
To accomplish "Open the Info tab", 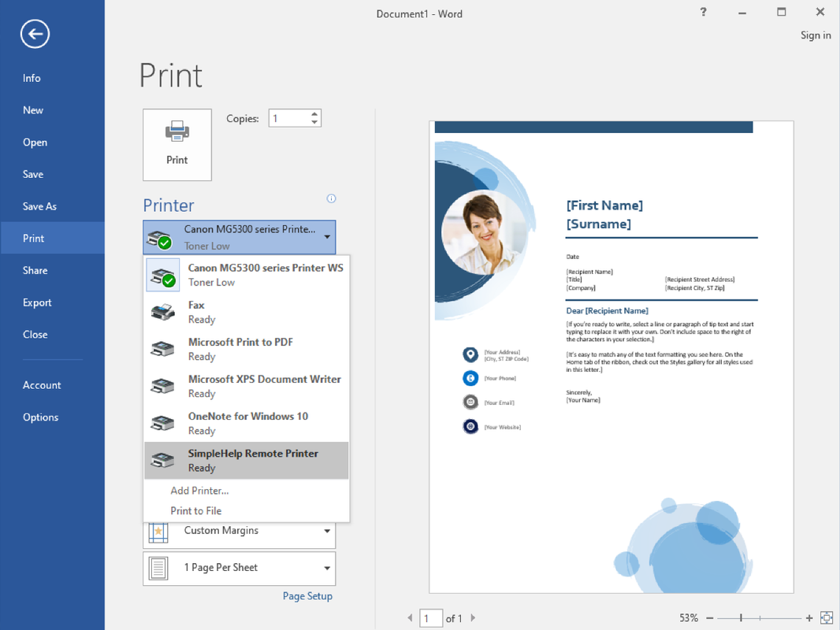I will tap(53, 78).
